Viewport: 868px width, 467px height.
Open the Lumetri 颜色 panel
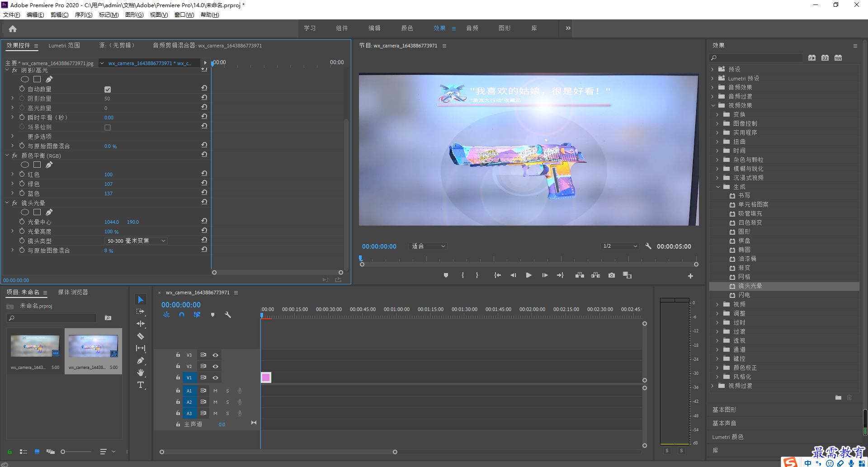pos(727,437)
